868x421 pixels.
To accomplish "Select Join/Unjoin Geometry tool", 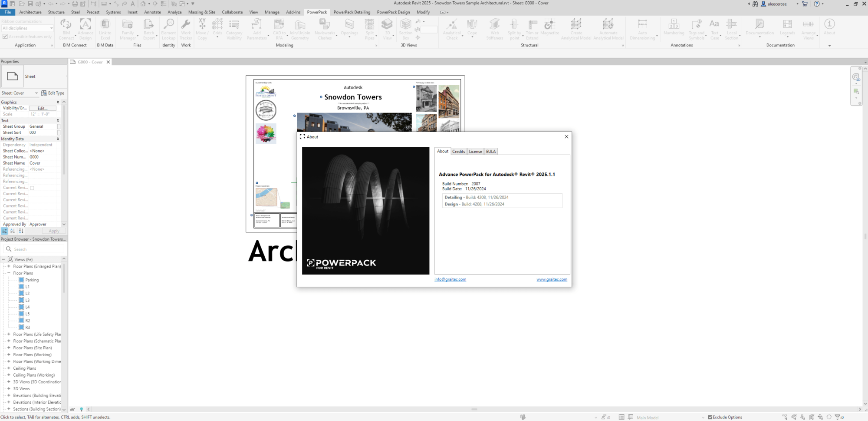I will point(300,29).
